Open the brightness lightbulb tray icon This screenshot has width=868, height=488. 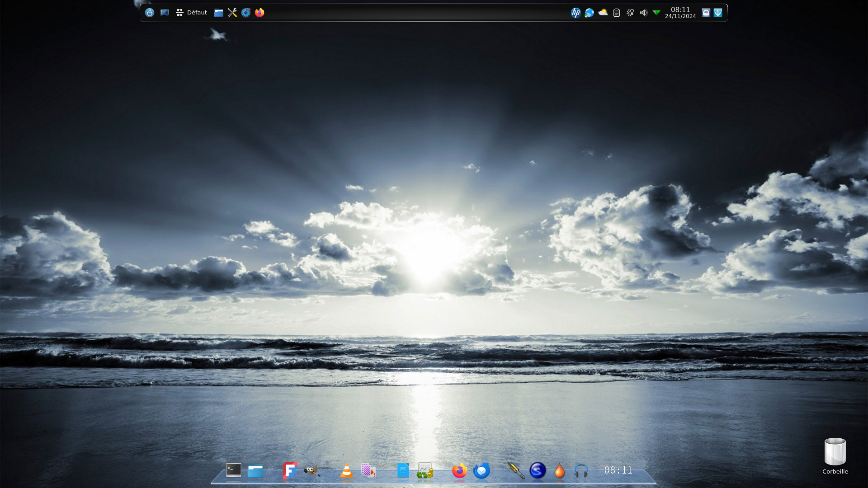click(630, 13)
